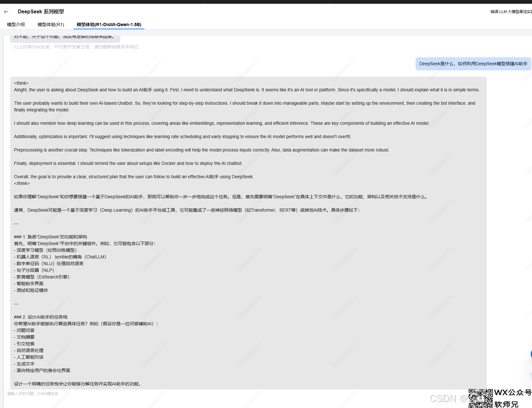
Task: Click the list item '- 引文检索'
Action: [24, 344]
